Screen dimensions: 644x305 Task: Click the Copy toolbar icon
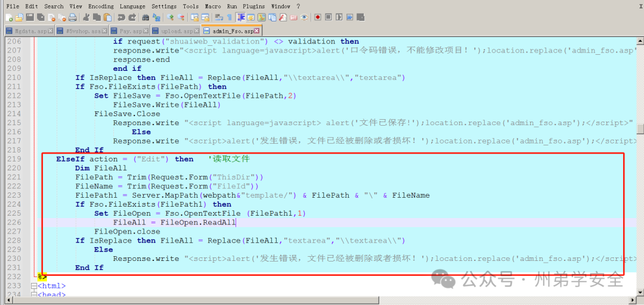(x=97, y=17)
